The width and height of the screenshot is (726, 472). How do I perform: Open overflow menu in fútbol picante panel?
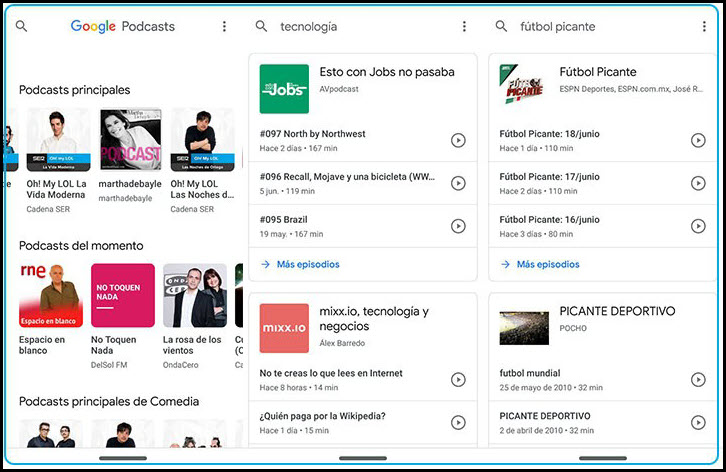[x=703, y=27]
